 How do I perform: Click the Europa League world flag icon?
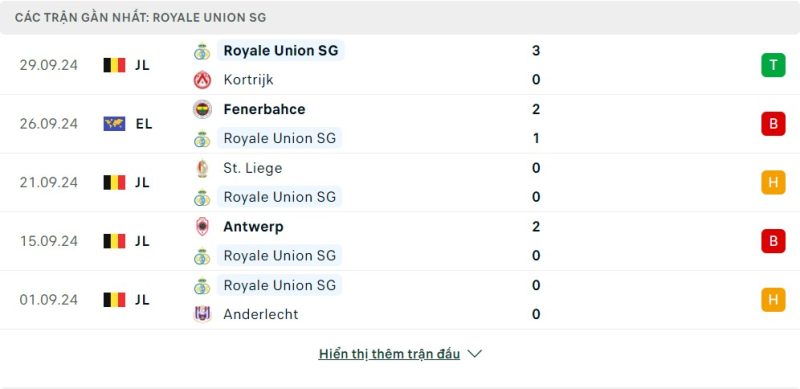tap(114, 124)
